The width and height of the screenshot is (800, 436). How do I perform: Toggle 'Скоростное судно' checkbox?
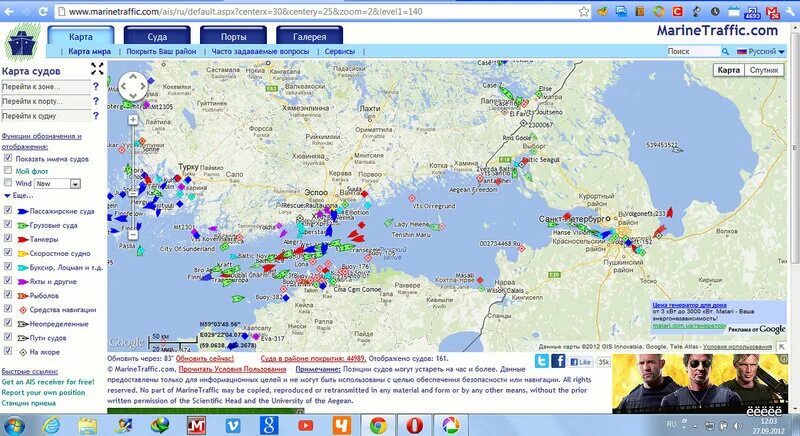point(8,252)
